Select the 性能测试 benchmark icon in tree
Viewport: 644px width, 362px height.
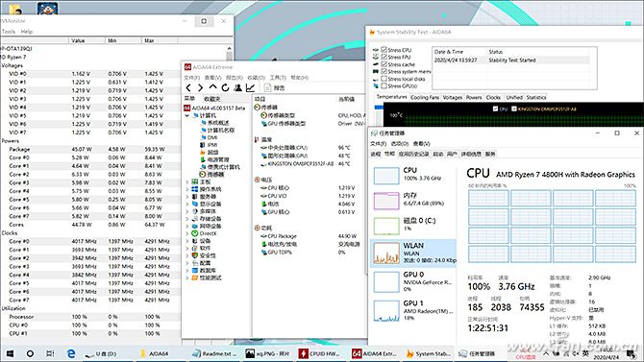(x=195, y=278)
